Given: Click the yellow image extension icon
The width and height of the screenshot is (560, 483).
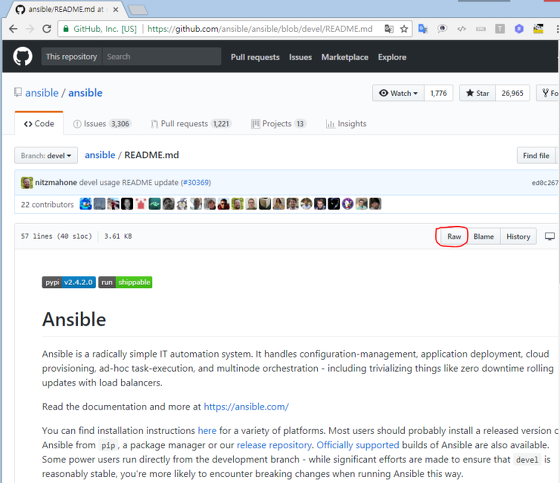Looking at the screenshot, I should (x=538, y=29).
